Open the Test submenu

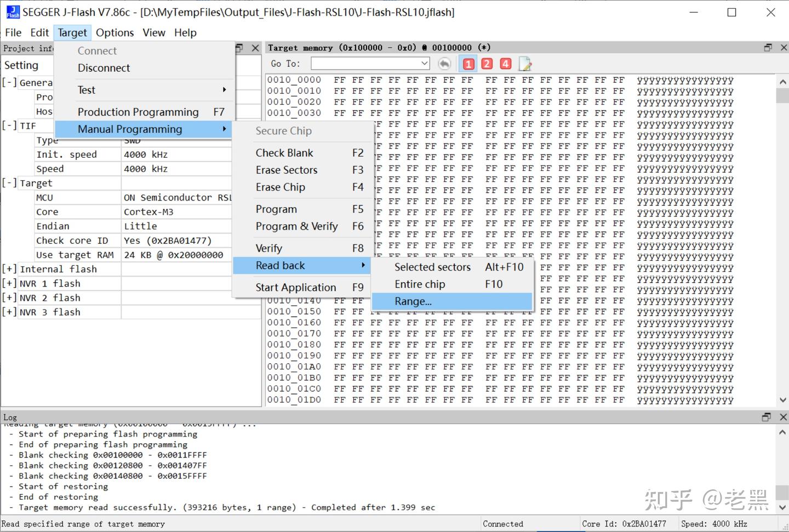(145, 90)
